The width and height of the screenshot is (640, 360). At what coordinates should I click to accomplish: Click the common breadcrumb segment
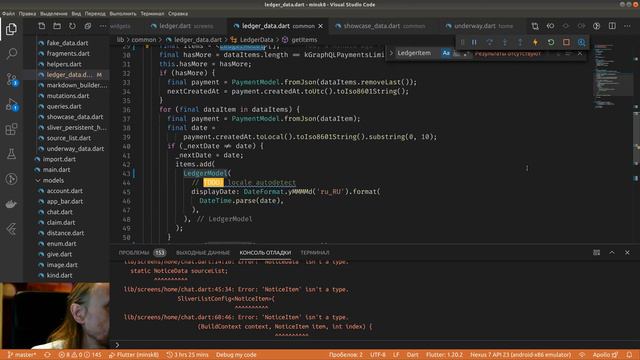pos(144,40)
